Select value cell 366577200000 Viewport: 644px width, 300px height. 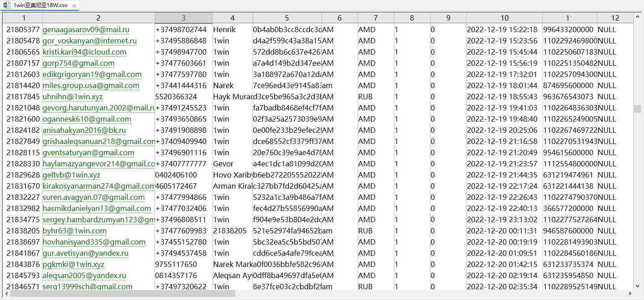(x=570, y=208)
